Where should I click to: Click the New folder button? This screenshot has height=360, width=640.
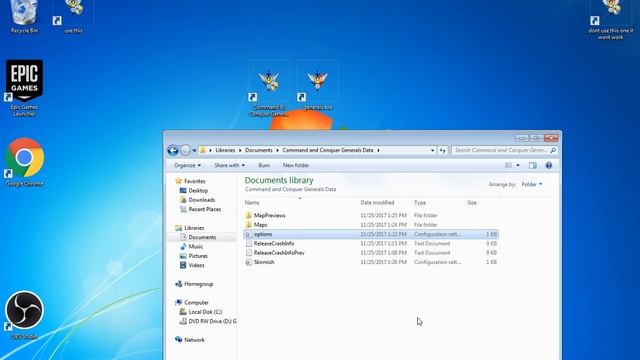(x=296, y=165)
